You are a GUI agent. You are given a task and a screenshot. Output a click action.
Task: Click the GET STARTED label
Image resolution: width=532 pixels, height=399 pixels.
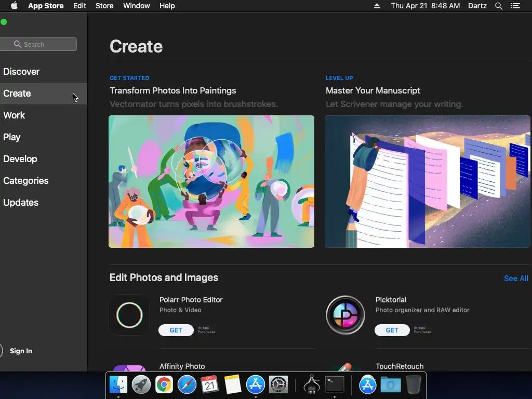pyautogui.click(x=129, y=78)
